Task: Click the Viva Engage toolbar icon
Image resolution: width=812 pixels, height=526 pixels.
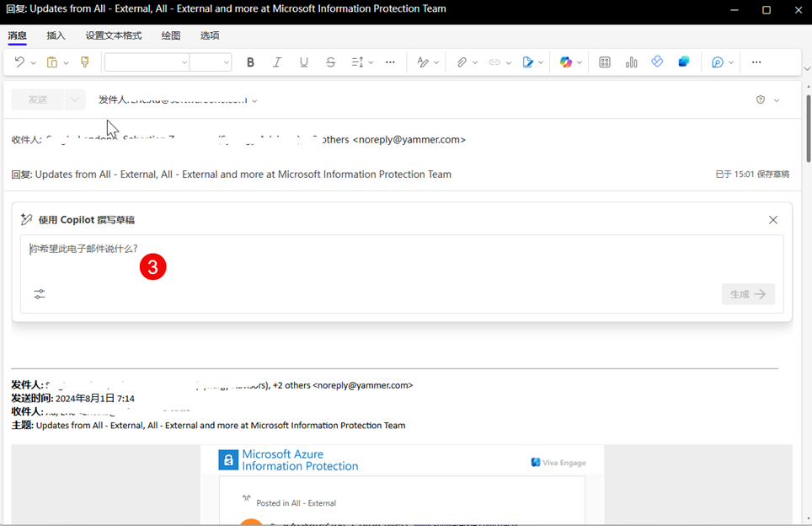Action: tap(684, 62)
